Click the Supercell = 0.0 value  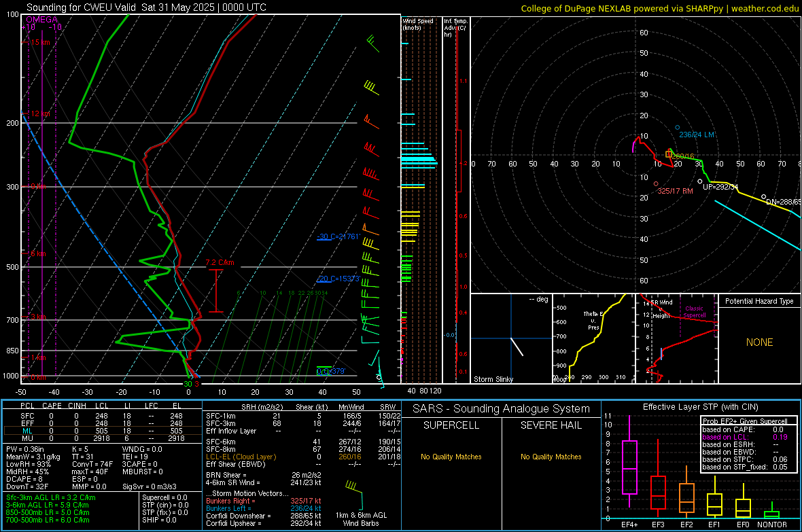point(164,497)
